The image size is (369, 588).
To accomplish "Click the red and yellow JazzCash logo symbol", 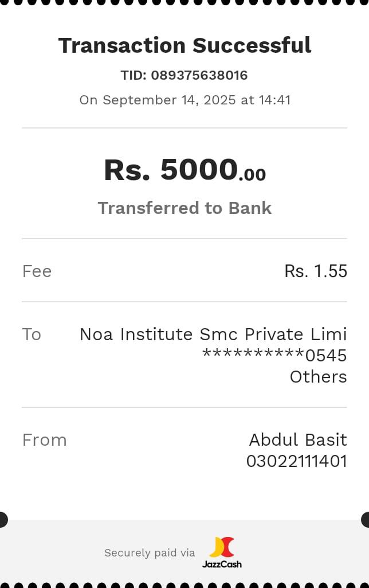I will (x=222, y=547).
